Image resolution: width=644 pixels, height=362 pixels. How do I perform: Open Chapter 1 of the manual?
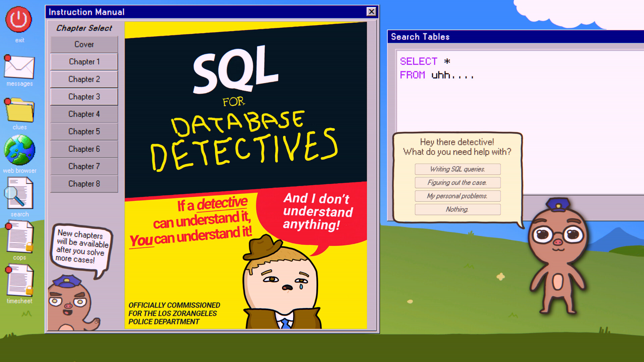click(x=84, y=62)
